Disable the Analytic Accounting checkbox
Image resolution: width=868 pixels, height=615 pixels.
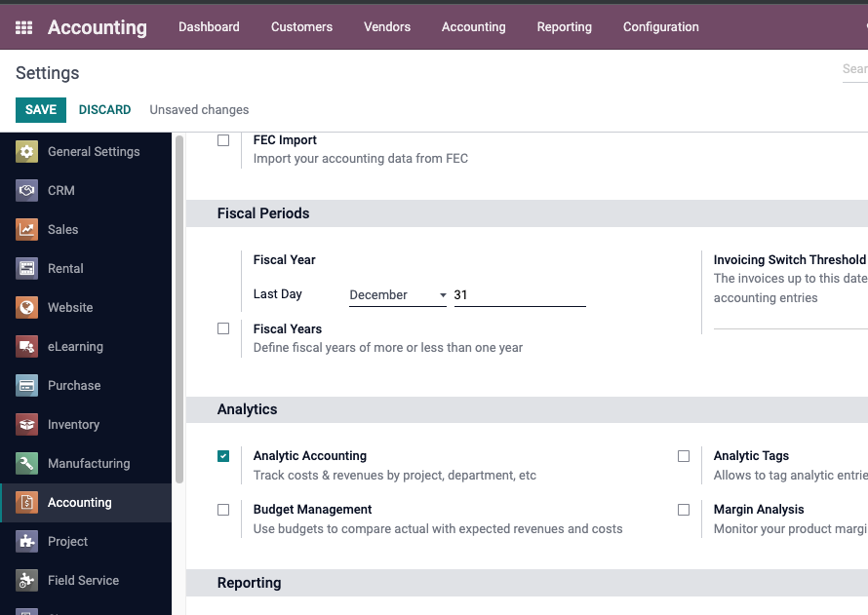click(x=223, y=456)
